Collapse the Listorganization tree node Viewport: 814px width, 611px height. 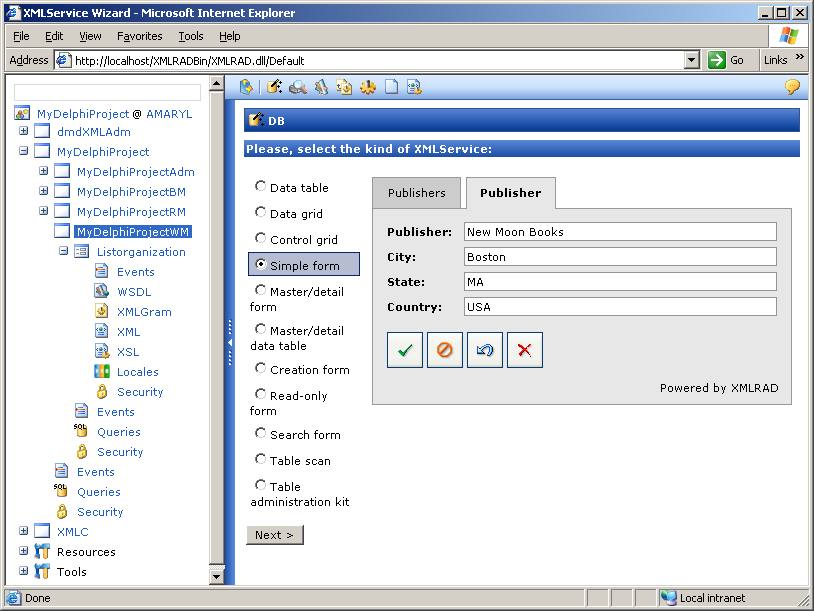pos(63,251)
